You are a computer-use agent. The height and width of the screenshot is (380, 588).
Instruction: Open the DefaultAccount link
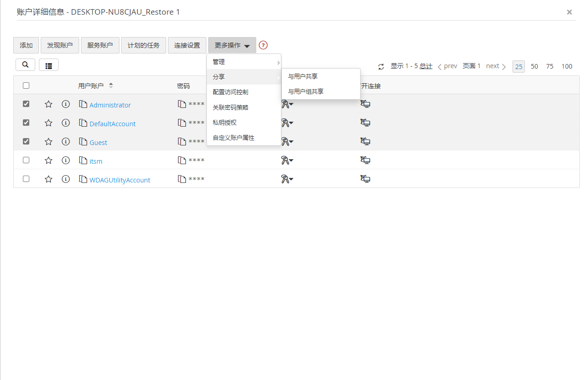[113, 124]
